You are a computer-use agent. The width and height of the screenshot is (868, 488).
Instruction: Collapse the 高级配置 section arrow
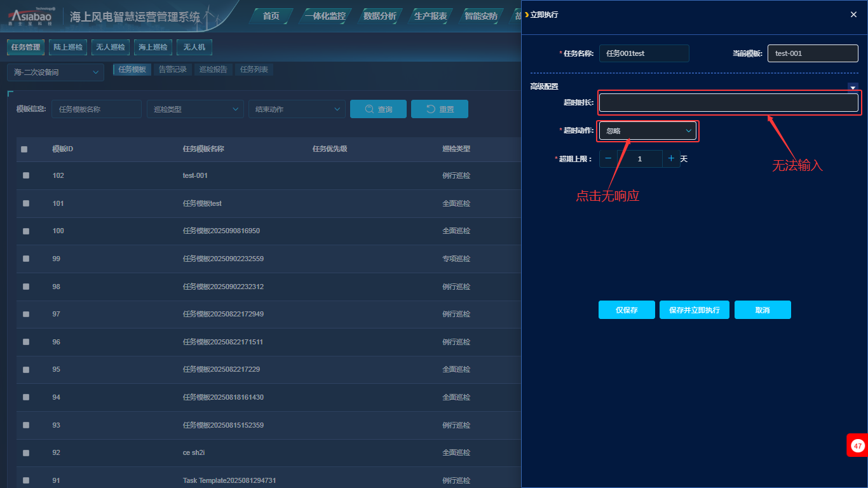(x=853, y=87)
